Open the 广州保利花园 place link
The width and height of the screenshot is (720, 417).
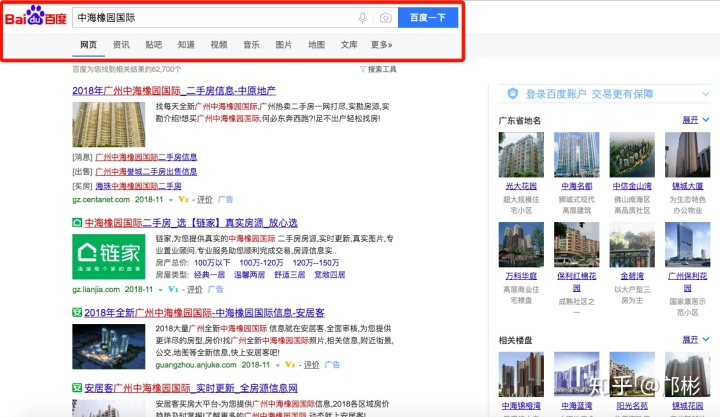687,282
